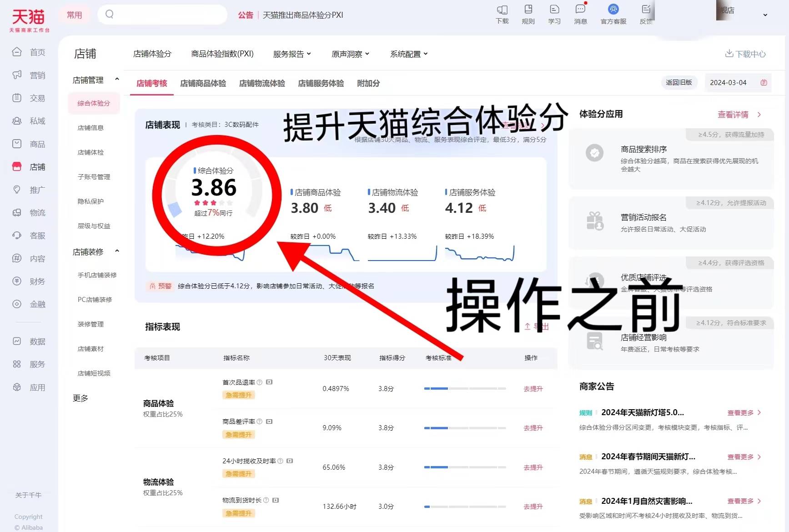Switch to the 店铺商品体验 tab
Image resolution: width=789 pixels, height=532 pixels.
203,83
